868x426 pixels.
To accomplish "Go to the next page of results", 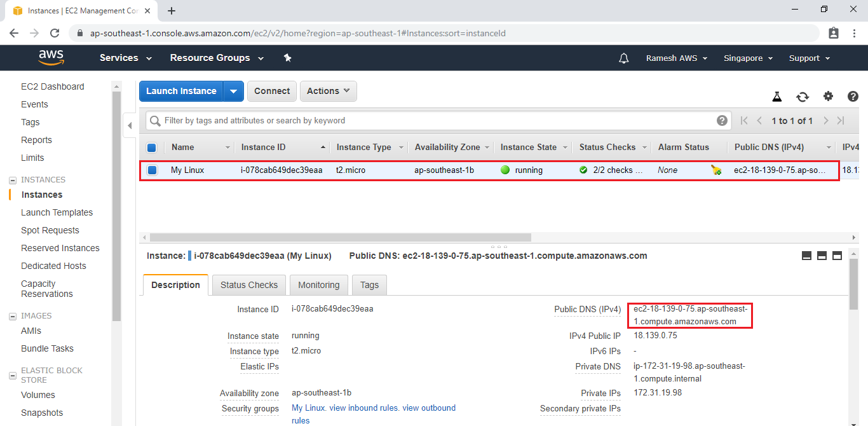I will pos(826,121).
